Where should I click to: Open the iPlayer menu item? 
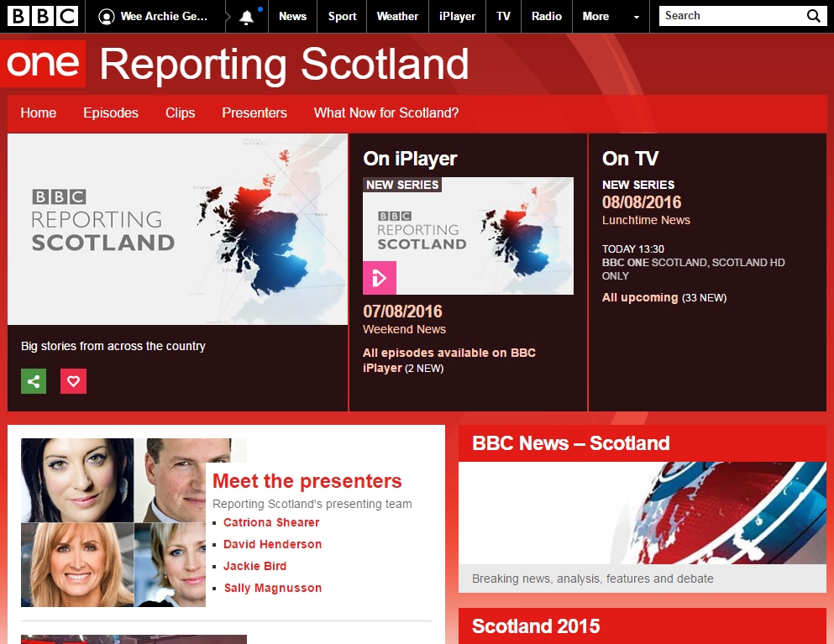[x=457, y=17]
